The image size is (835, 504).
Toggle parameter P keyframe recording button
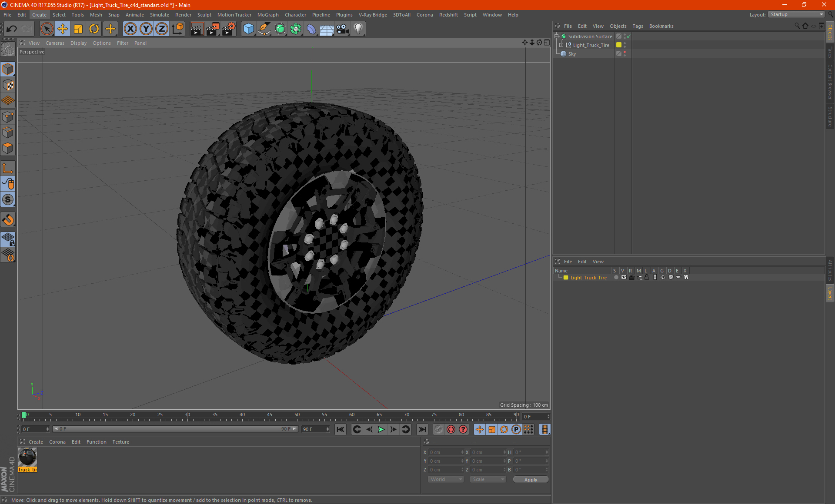[516, 429]
